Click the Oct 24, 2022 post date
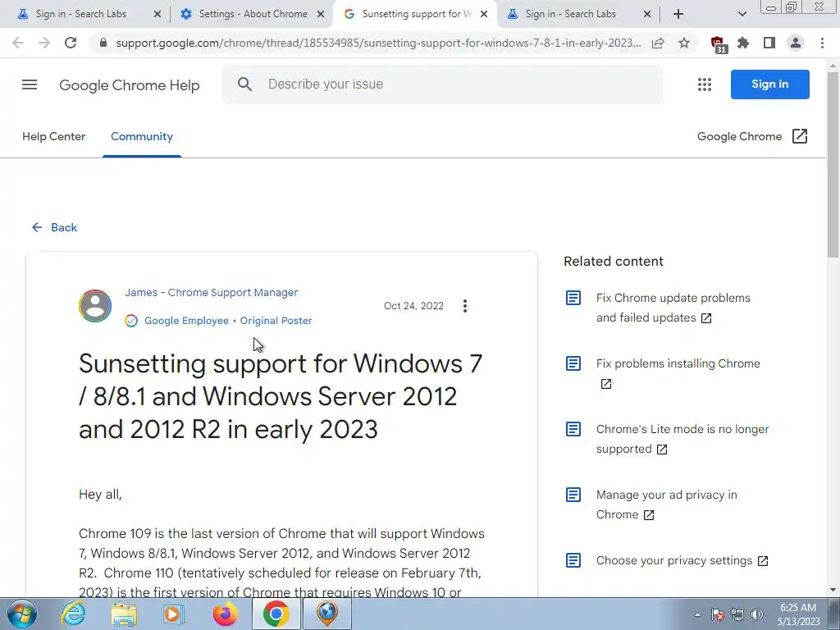Viewport: 840px width, 630px height. tap(413, 306)
